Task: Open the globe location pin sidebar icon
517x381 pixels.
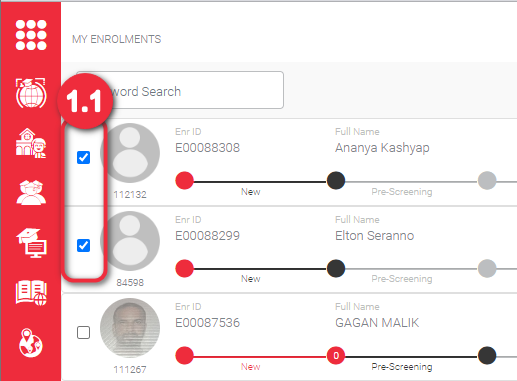Action: (x=30, y=343)
